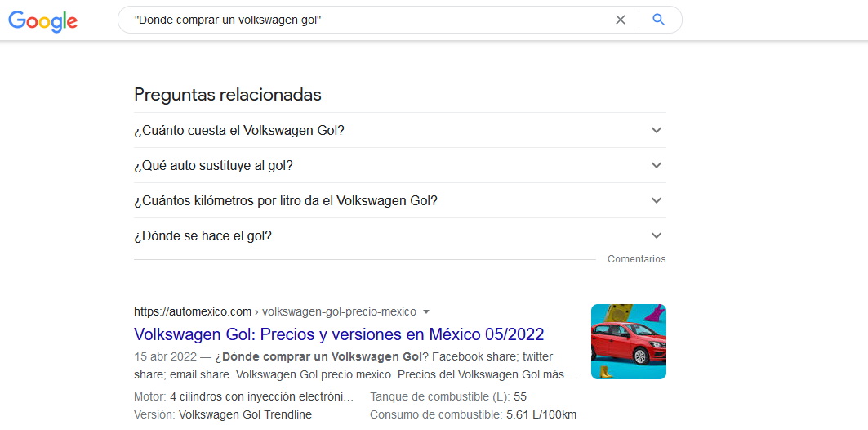The image size is (868, 430).
Task: Open the question "¿Dónde se hace el gol?"
Action: [x=203, y=236]
